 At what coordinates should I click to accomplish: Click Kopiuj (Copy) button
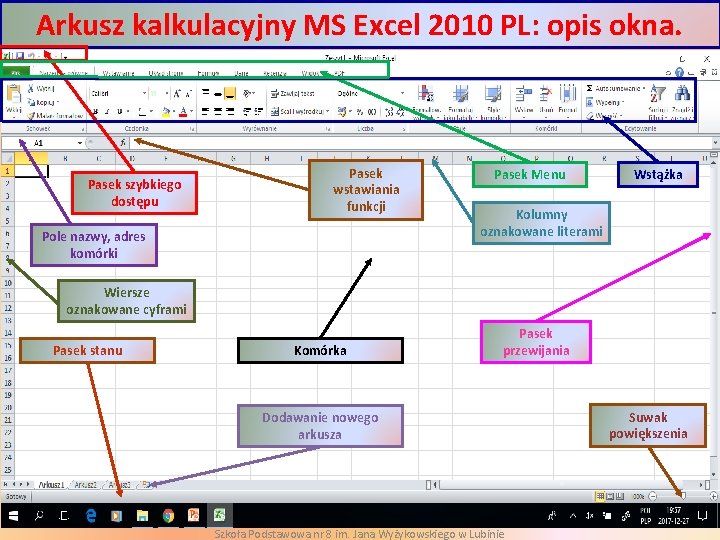(43, 102)
